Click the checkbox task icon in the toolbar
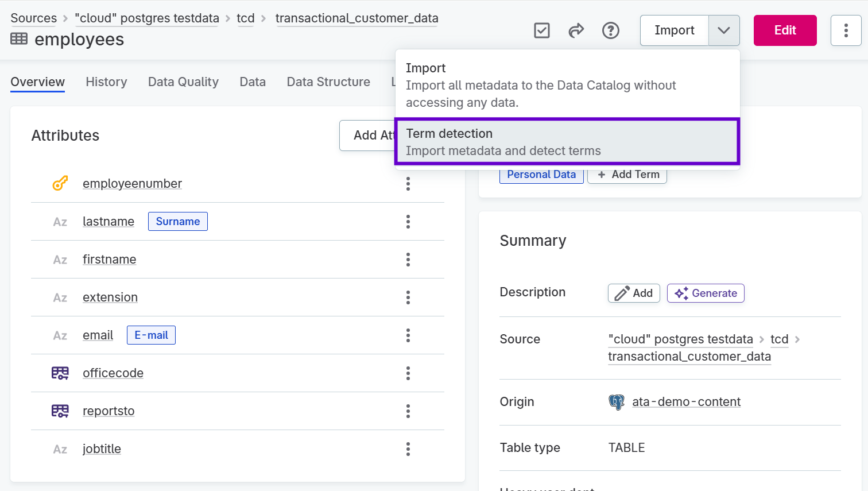868x491 pixels. click(x=541, y=30)
